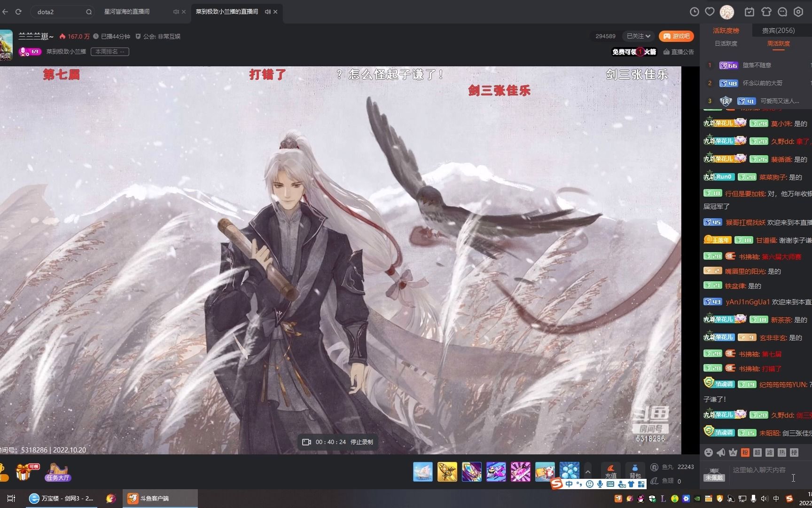Toggle the orange 粉 chat option
Viewport: 812px width, 508px height.
[745, 452]
